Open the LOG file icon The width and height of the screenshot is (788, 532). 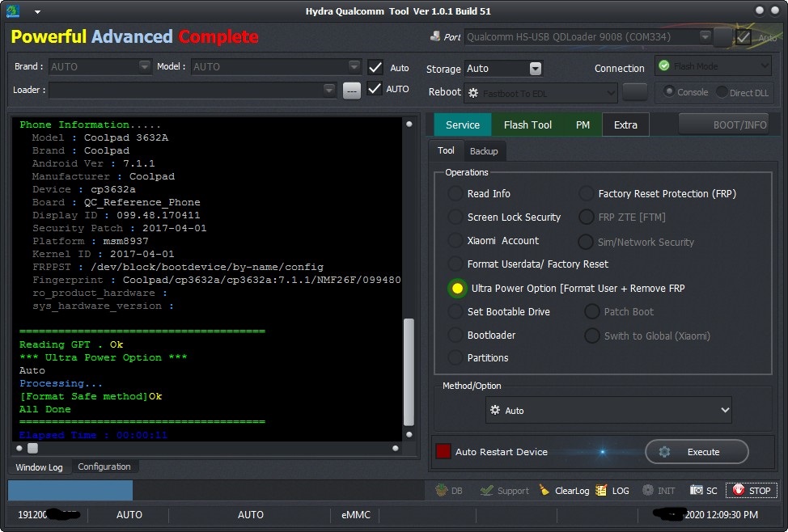601,490
